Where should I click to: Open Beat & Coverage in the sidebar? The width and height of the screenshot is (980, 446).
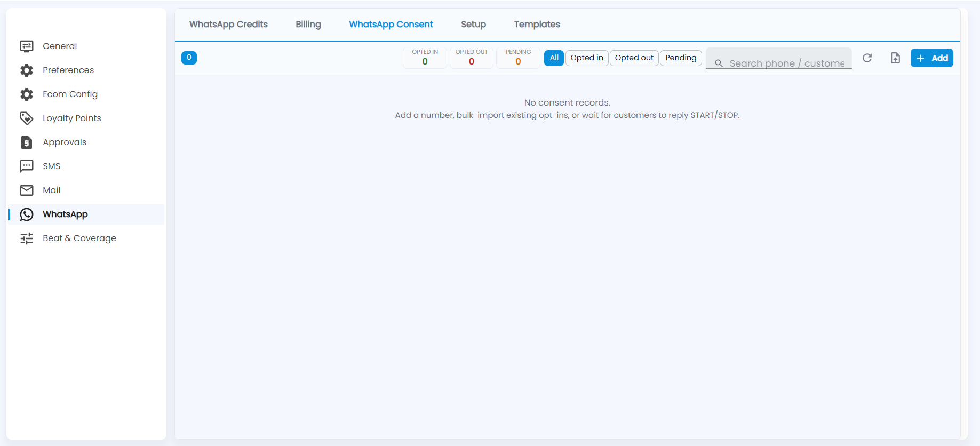click(86, 238)
